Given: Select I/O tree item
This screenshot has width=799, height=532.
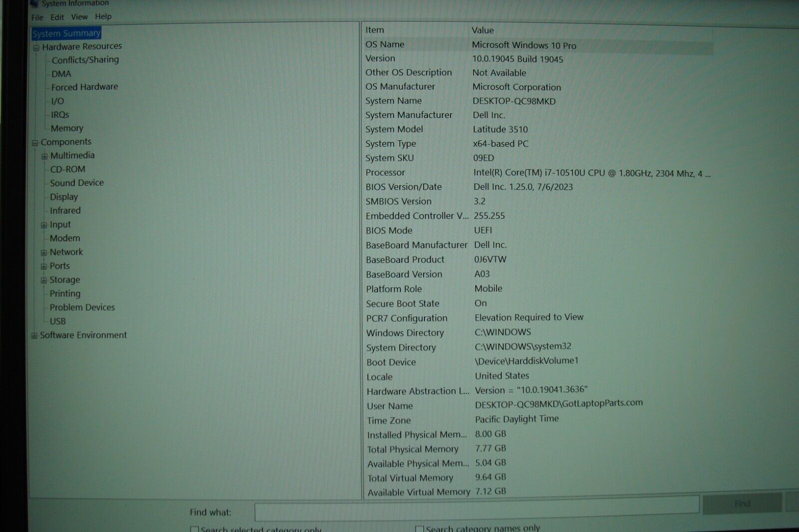Looking at the screenshot, I should point(57,101).
